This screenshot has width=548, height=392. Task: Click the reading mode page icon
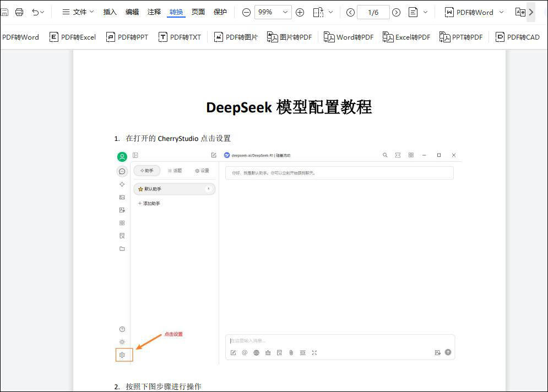(413, 13)
